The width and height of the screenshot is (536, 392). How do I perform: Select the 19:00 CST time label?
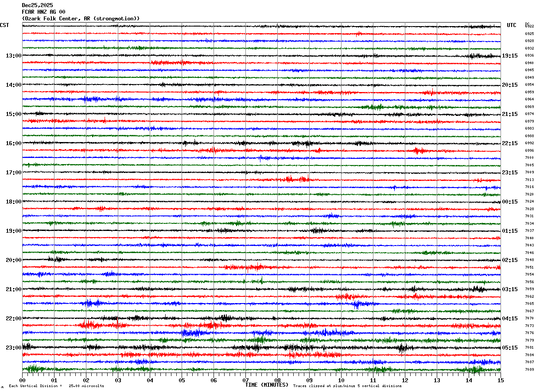pos(14,231)
